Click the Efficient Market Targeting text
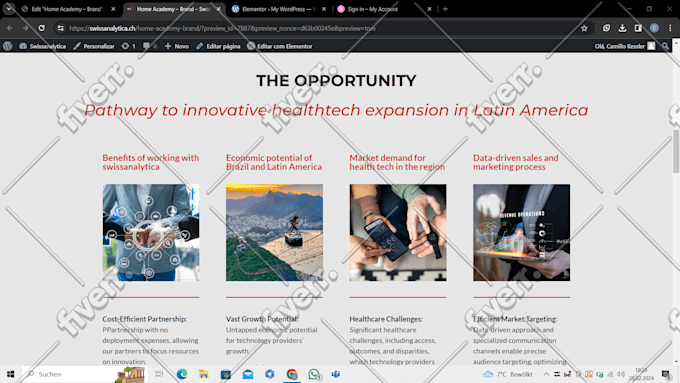680x383 pixels. click(515, 319)
